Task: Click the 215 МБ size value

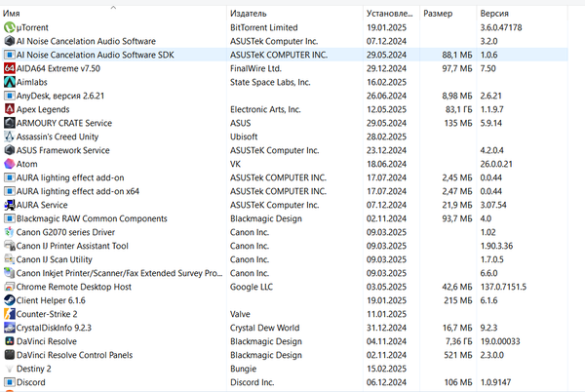Action: click(458, 300)
